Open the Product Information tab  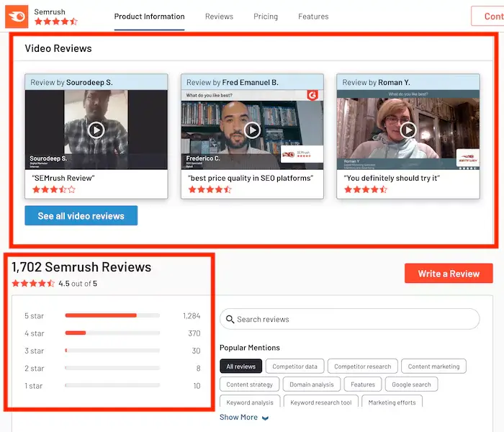[149, 17]
